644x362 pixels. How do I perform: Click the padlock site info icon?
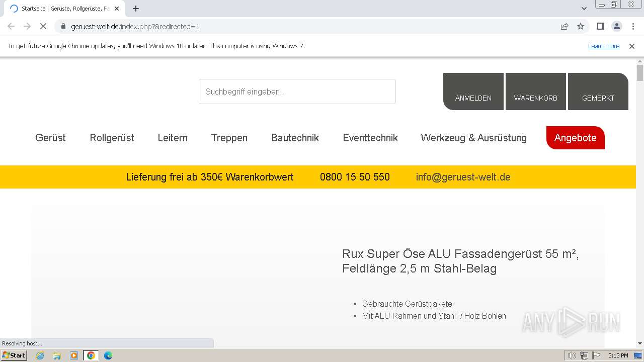[63, 27]
